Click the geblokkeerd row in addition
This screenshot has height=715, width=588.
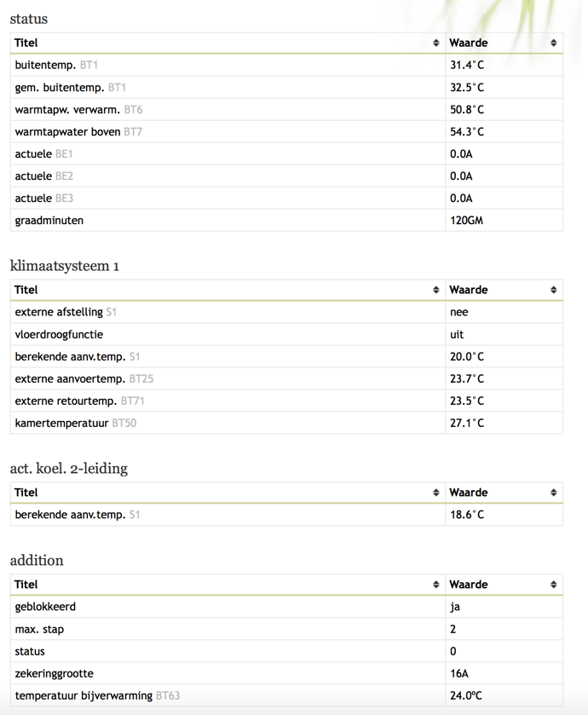tap(45, 607)
